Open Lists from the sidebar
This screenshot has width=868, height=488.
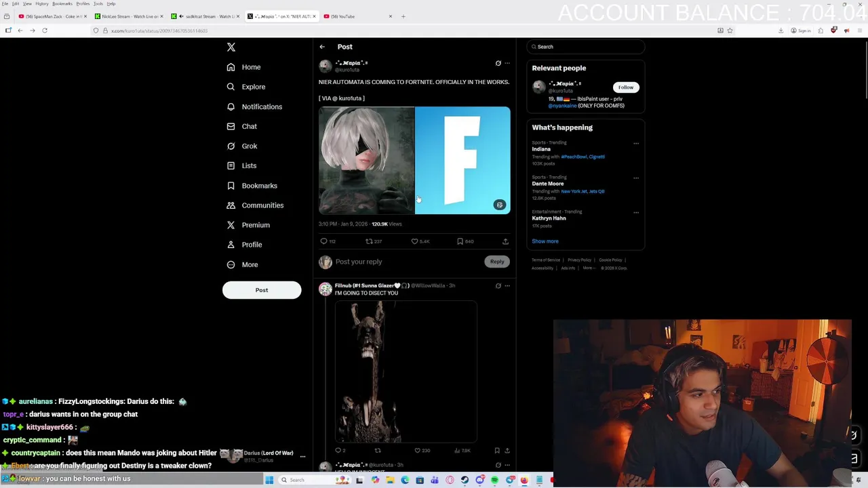[241, 165]
